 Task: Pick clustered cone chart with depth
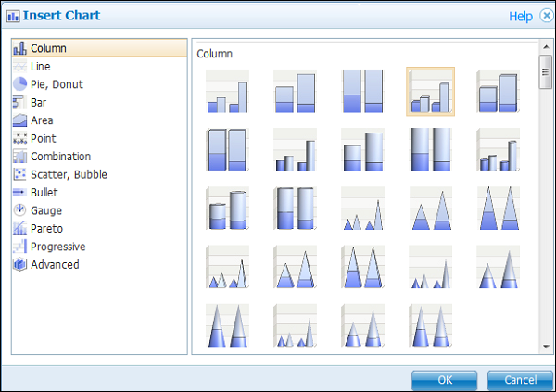(x=295, y=325)
